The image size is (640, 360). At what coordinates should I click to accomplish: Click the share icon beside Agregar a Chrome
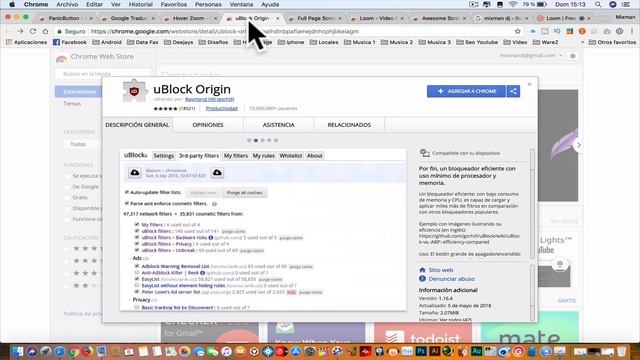[513, 91]
